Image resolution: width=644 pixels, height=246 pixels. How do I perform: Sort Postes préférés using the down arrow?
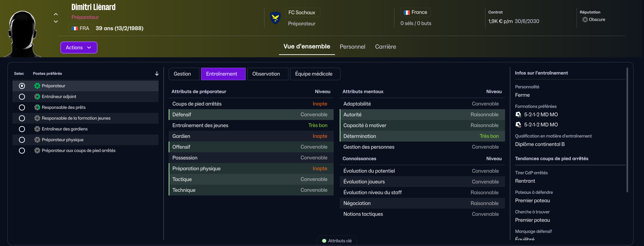157,73
